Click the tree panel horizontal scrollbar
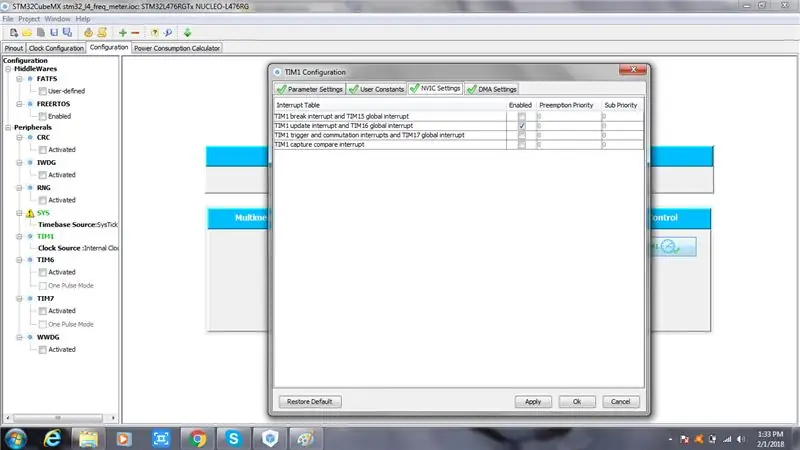The image size is (800, 450). pos(60,418)
